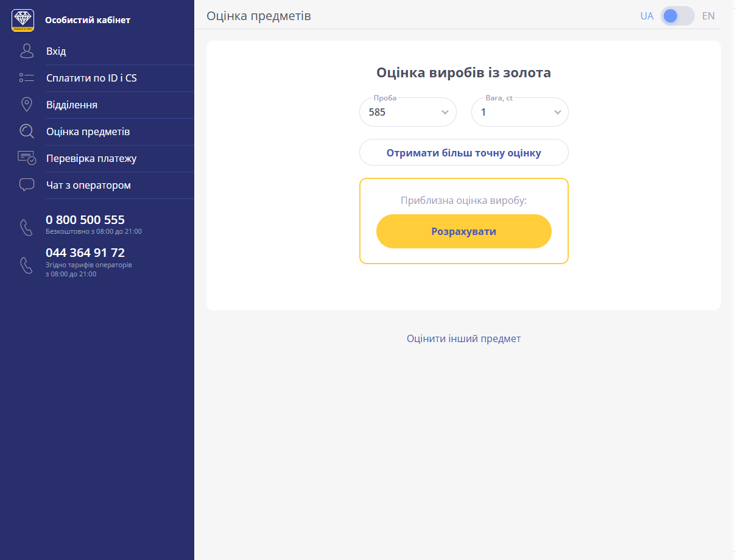Click the map pin icon for Відділення
This screenshot has width=735, height=560.
(x=27, y=105)
